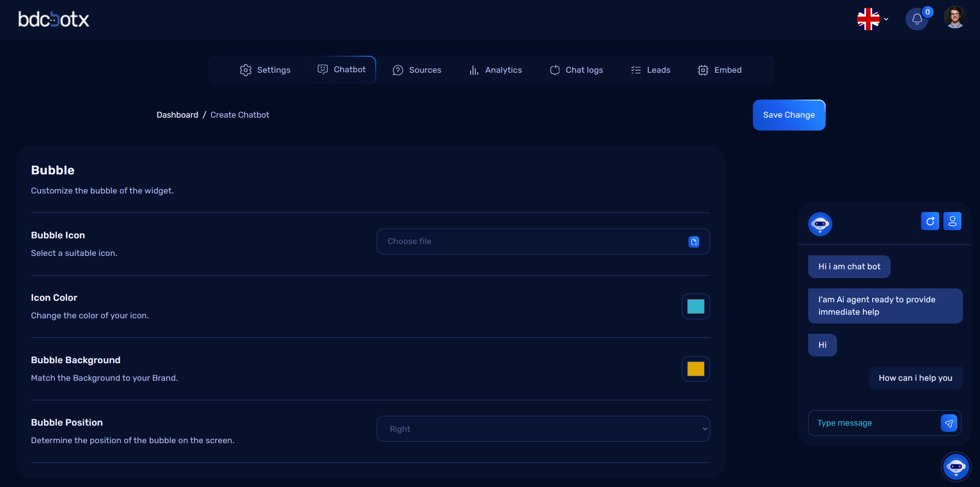Switch to the Settings tab

click(265, 70)
